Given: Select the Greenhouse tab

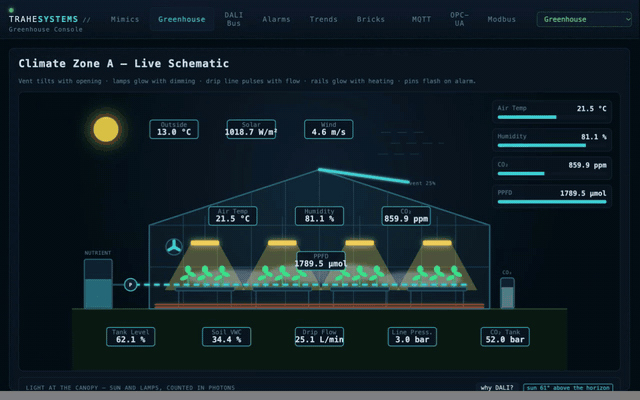Looking at the screenshot, I should click(x=182, y=19).
